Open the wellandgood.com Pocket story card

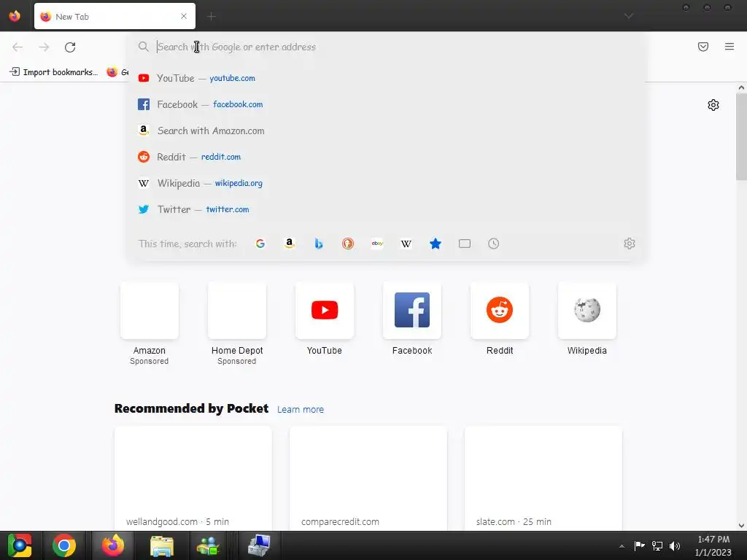click(x=193, y=478)
